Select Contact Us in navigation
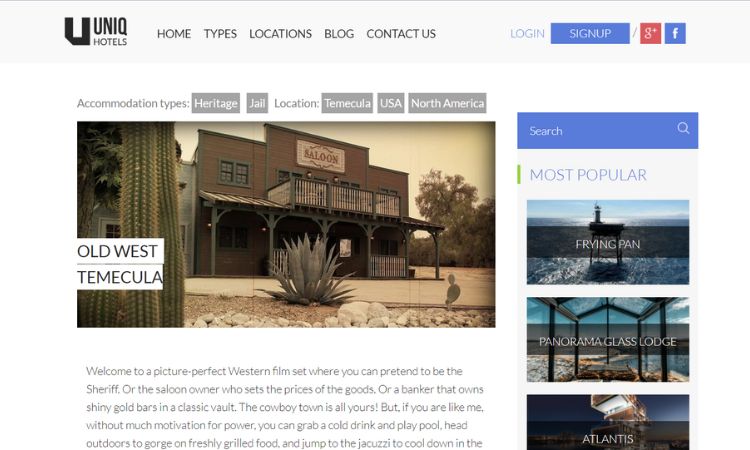This screenshot has width=750, height=450. point(401,34)
